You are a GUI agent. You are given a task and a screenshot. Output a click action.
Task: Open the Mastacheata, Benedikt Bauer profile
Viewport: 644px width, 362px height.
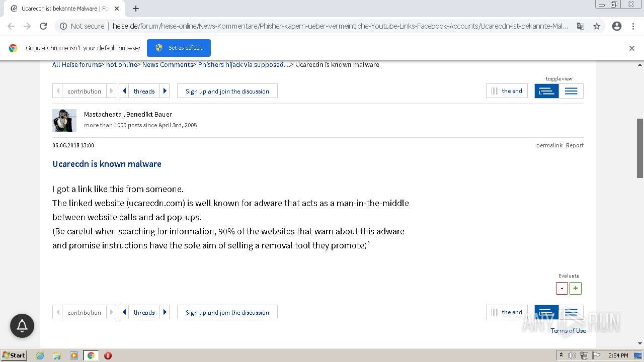(x=128, y=114)
